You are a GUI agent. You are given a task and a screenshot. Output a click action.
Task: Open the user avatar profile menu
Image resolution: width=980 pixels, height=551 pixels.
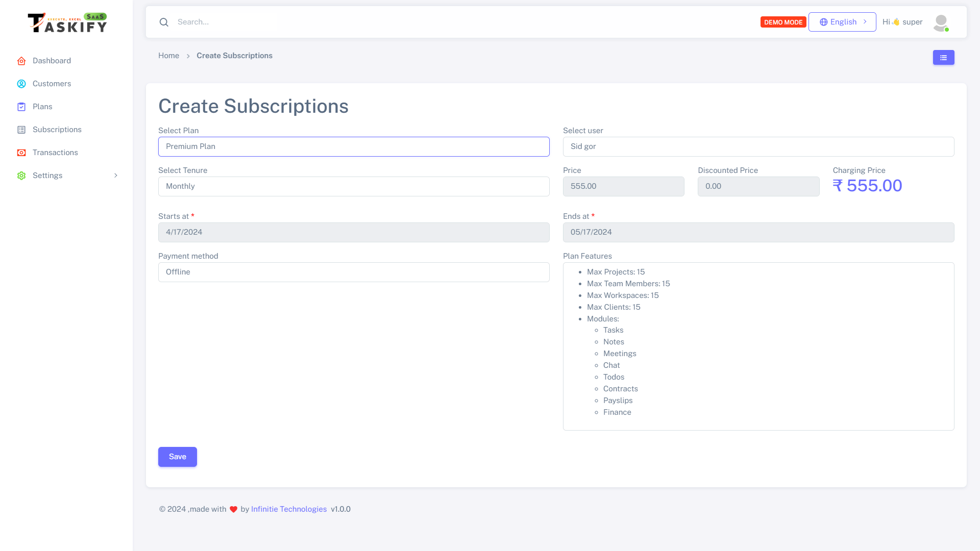tap(941, 22)
